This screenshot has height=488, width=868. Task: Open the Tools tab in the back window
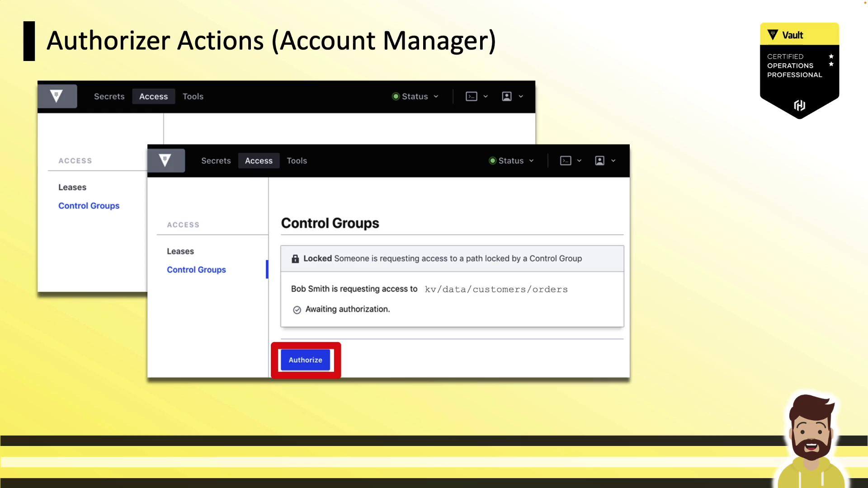pos(193,97)
